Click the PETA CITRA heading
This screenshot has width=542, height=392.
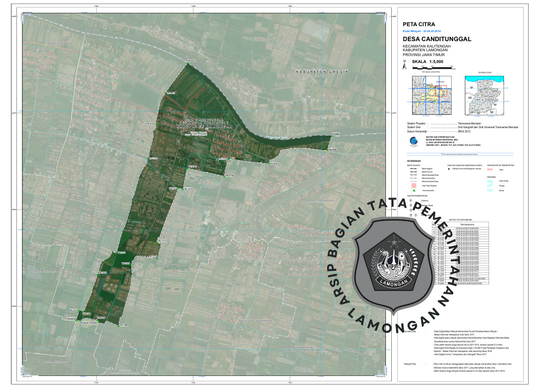coord(419,25)
